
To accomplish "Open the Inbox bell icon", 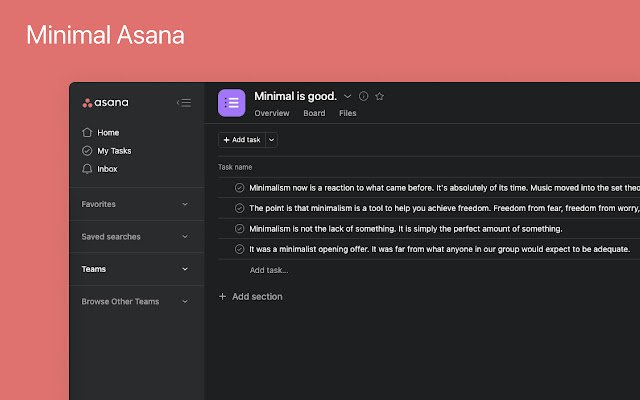I will point(87,169).
